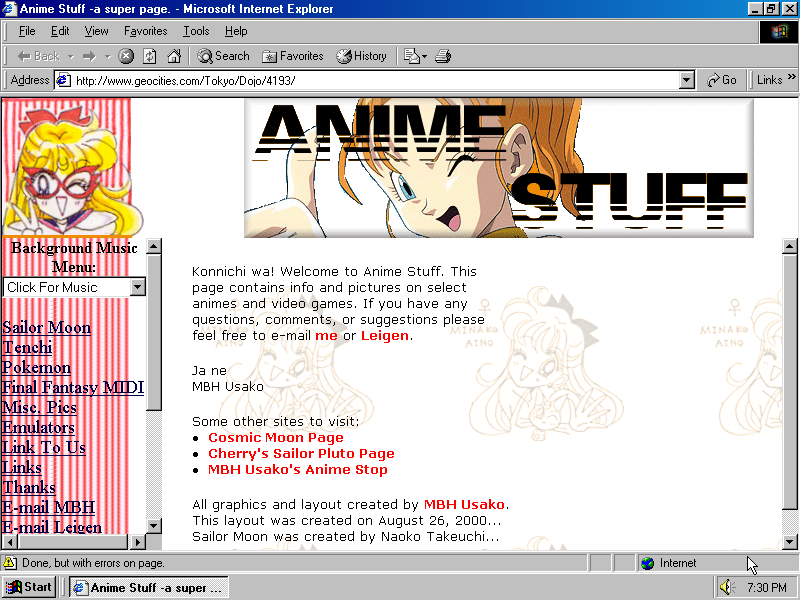Click the red MBH Usako credit link

[464, 505]
